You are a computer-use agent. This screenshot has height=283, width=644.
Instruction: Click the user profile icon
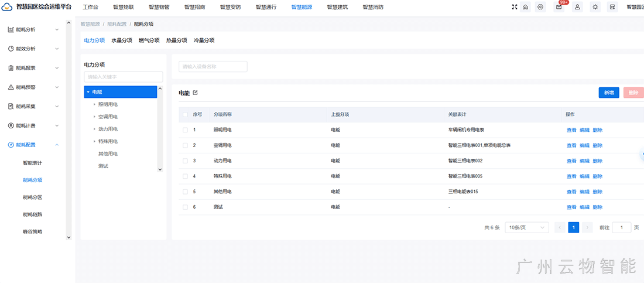coord(577,7)
